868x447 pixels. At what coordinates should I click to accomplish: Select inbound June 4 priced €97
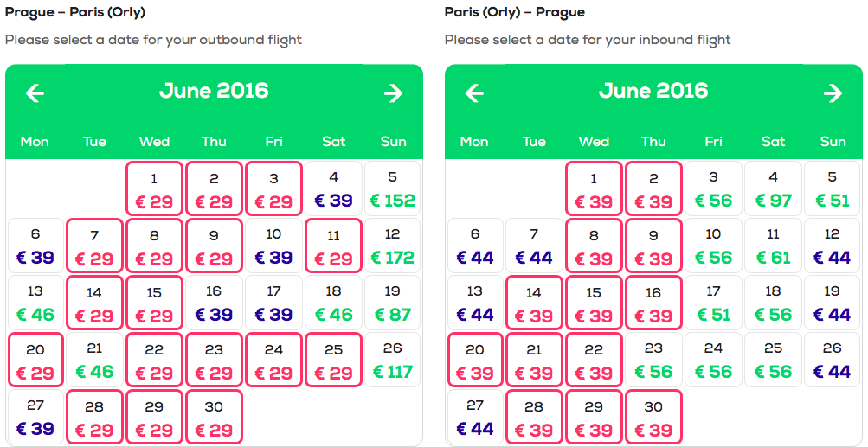[774, 188]
